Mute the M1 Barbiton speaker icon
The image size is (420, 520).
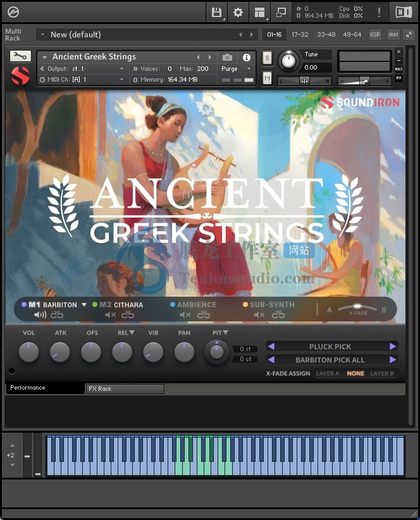[40, 314]
